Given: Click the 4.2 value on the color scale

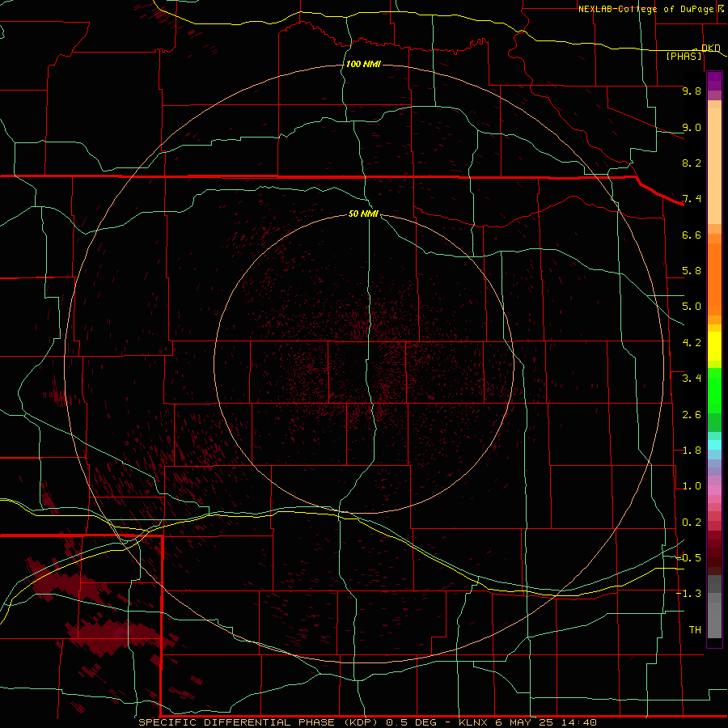Looking at the screenshot, I should click(692, 343).
